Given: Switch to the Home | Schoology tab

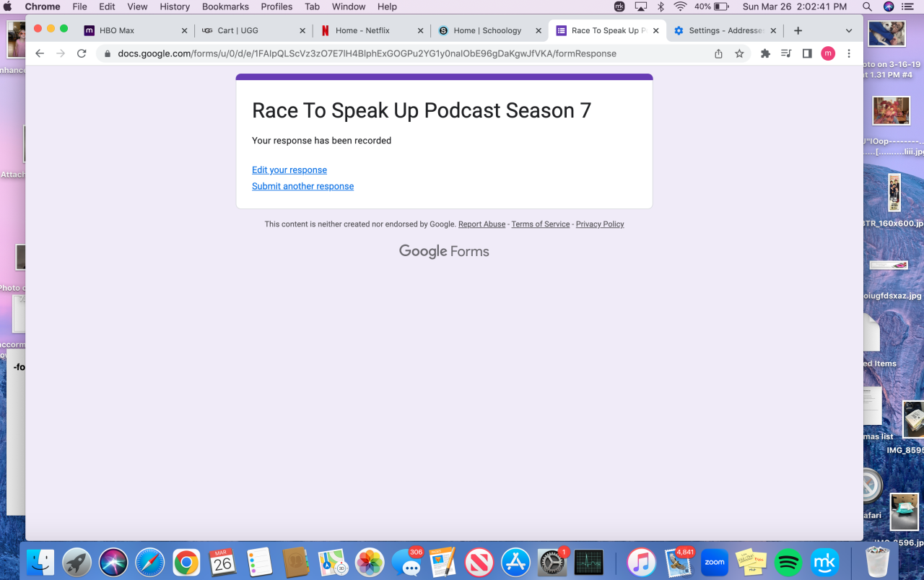Looking at the screenshot, I should point(490,30).
